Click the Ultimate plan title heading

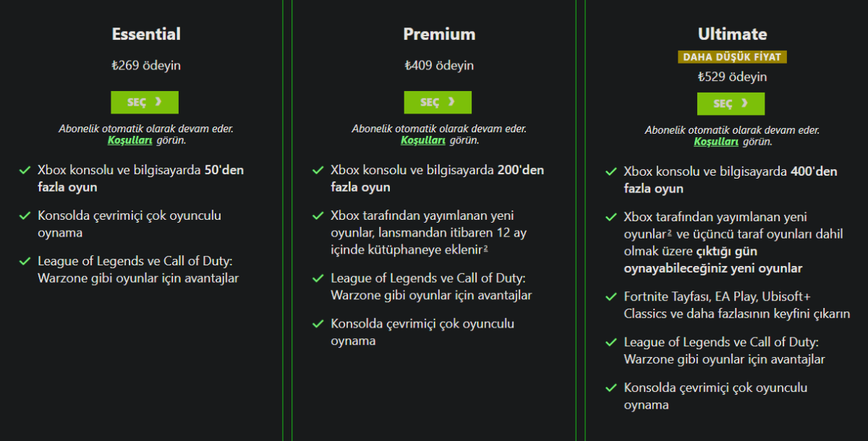pos(732,33)
